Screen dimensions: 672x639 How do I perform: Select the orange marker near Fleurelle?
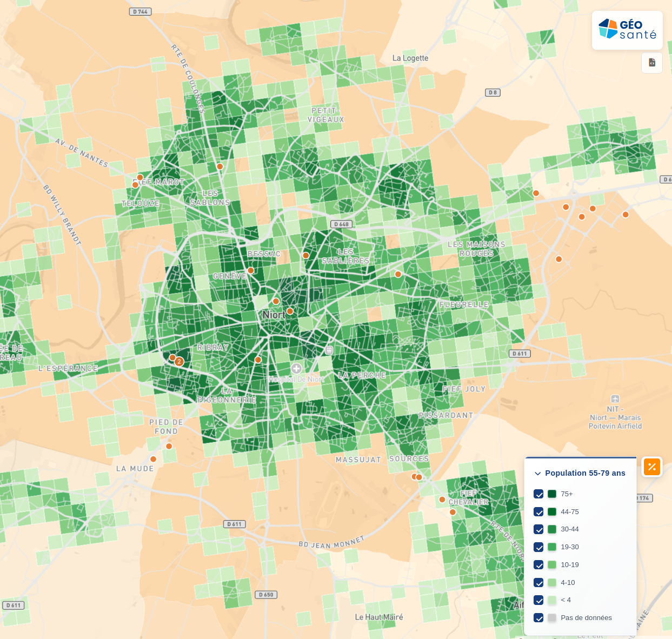[398, 274]
